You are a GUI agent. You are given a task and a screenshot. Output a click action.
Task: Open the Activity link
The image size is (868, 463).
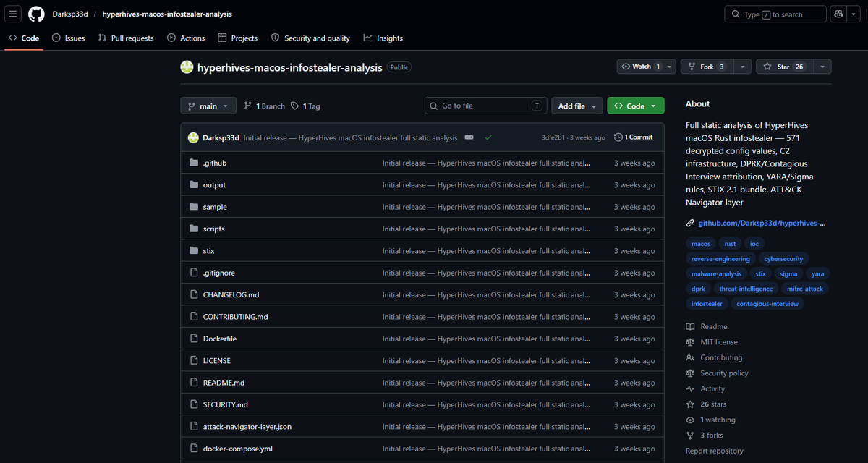click(x=705, y=388)
